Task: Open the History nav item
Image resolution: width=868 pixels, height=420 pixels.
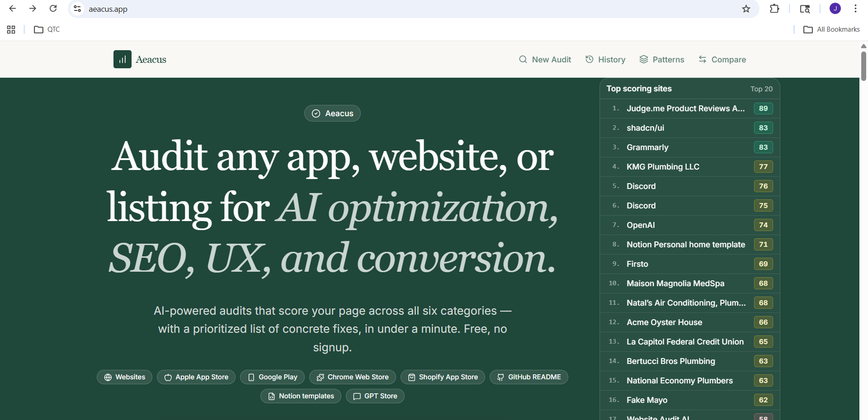Action: pyautogui.click(x=605, y=59)
